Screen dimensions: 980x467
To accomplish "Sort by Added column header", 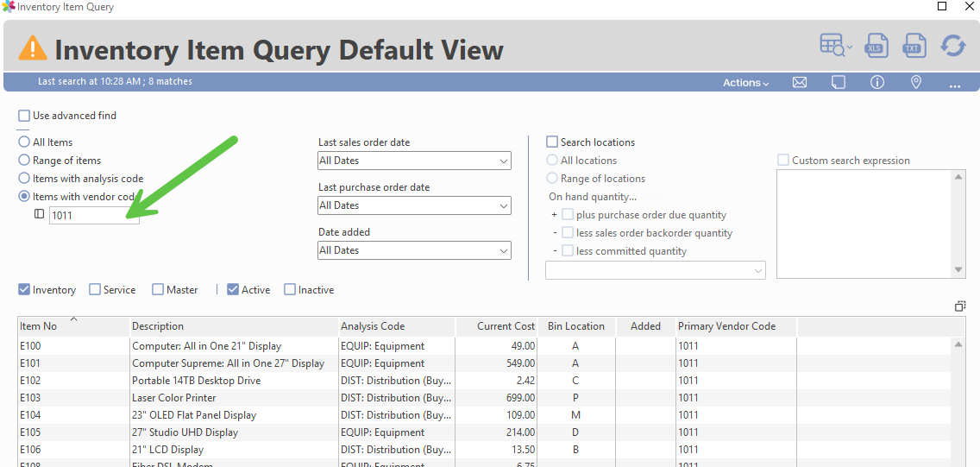I will (645, 326).
